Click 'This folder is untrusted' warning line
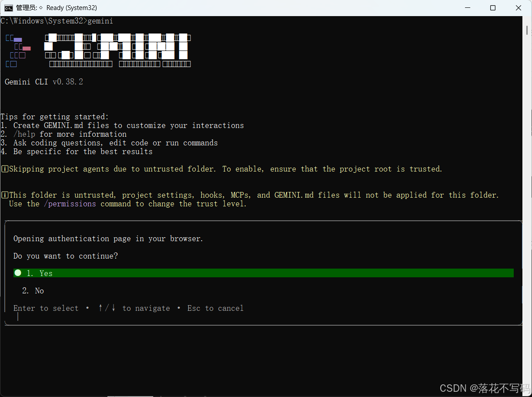 click(x=250, y=195)
